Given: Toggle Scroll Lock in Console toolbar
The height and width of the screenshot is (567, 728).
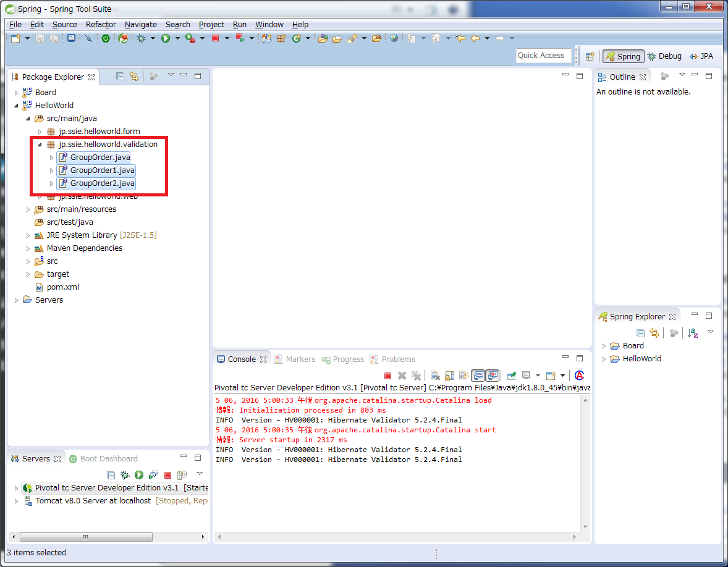Looking at the screenshot, I should 449,376.
